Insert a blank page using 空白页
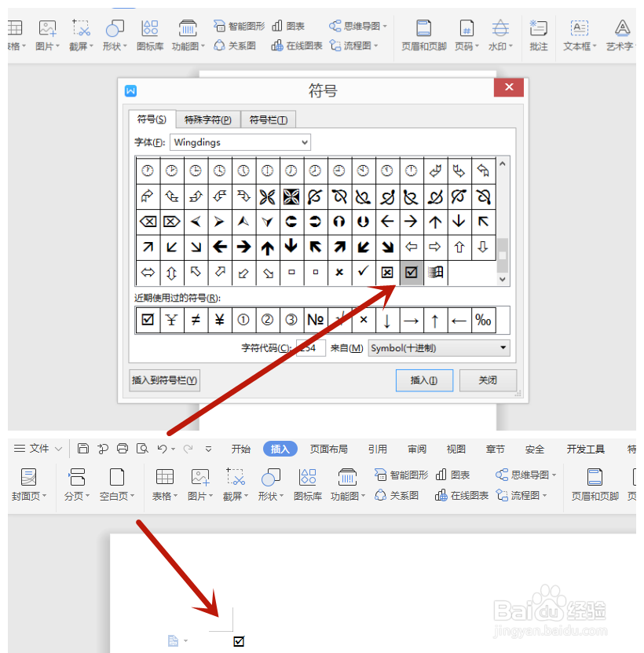This screenshot has width=644, height=653. [116, 484]
